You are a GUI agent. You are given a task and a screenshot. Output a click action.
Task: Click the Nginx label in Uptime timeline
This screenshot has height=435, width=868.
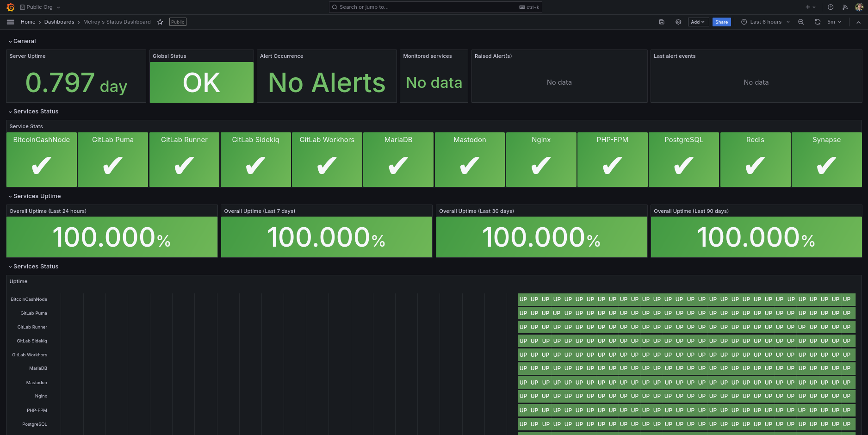coord(41,396)
